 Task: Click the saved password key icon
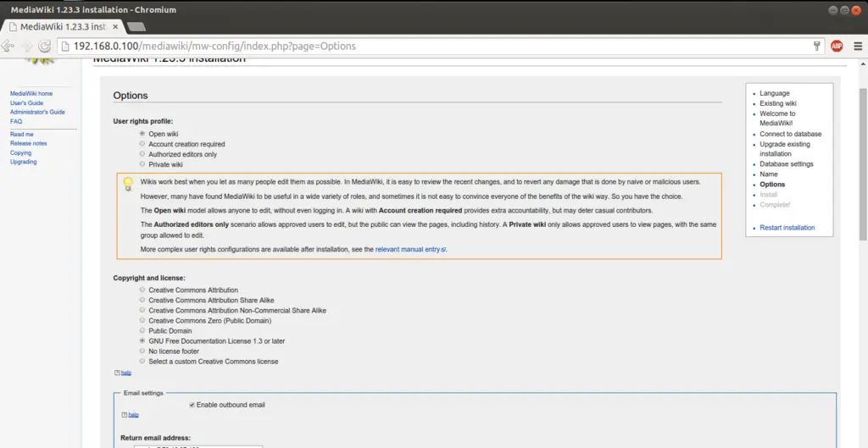(x=816, y=46)
